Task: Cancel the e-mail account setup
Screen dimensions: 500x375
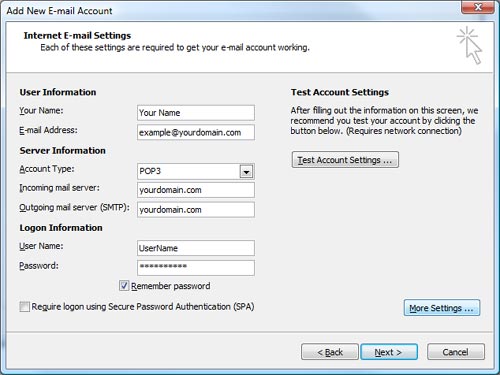Action: point(456,352)
